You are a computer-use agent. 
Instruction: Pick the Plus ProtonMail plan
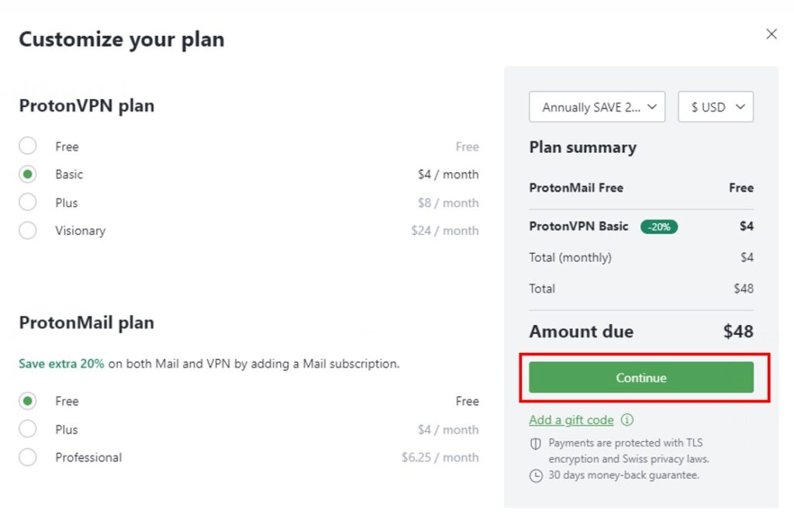[x=28, y=429]
